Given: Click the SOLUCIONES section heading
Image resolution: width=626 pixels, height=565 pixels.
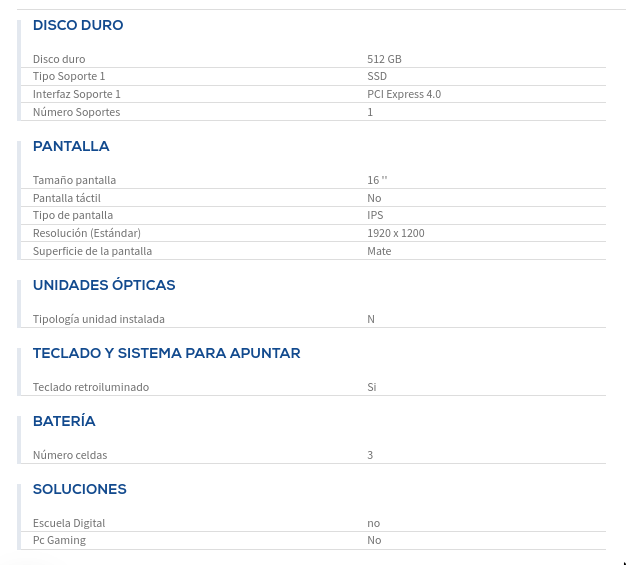Looking at the screenshot, I should [x=80, y=489].
